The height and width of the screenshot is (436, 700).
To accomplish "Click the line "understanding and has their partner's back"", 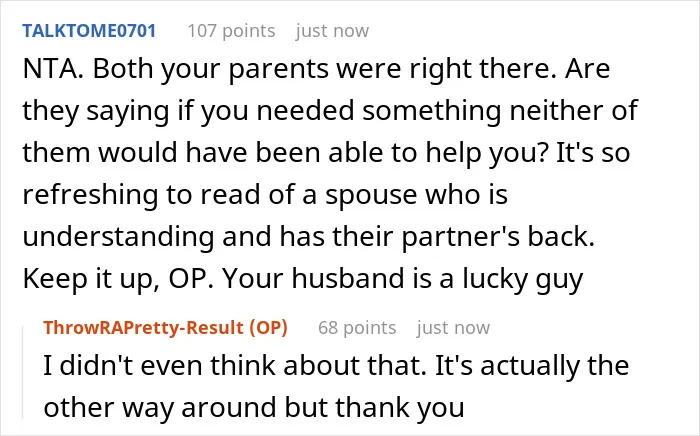I will point(308,237).
